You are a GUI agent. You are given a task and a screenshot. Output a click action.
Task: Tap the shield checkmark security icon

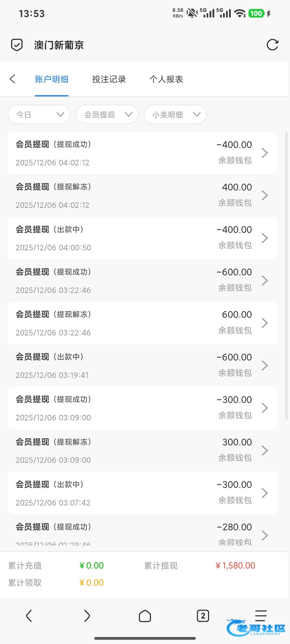point(17,45)
